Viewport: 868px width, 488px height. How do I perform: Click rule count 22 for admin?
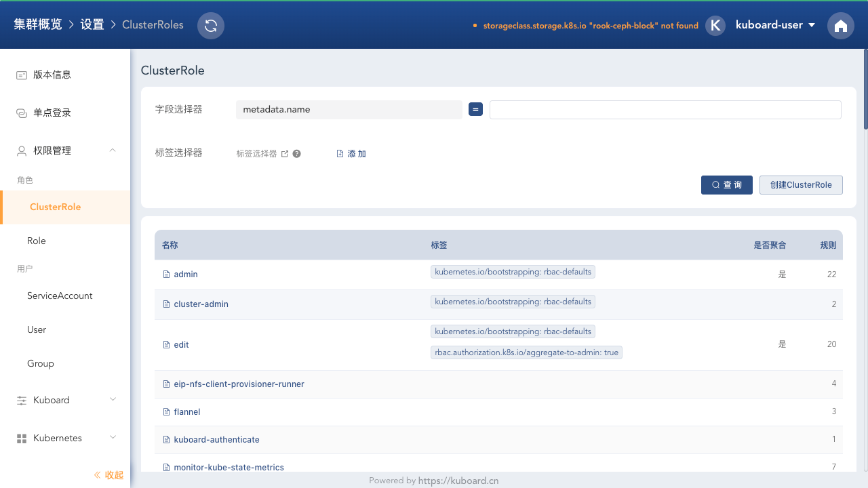tap(831, 274)
